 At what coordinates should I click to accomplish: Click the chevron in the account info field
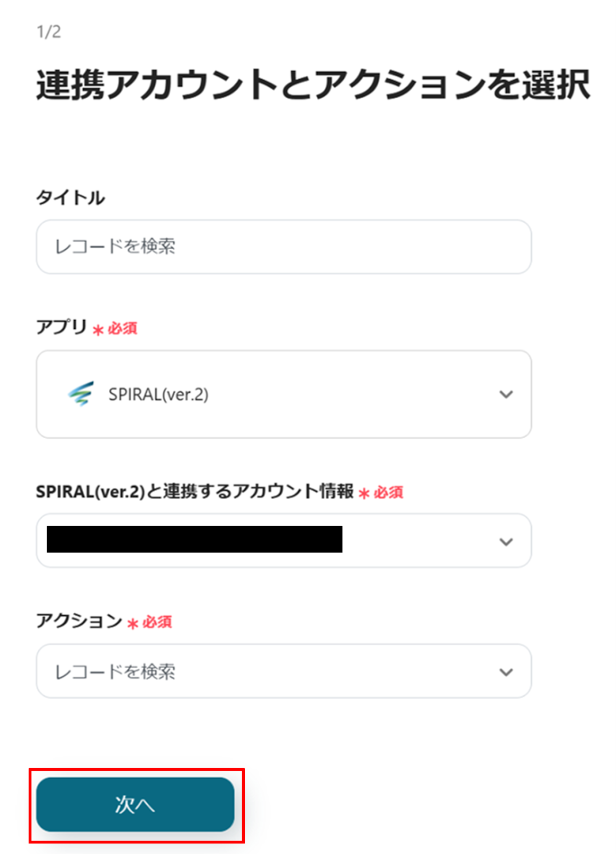(x=506, y=542)
